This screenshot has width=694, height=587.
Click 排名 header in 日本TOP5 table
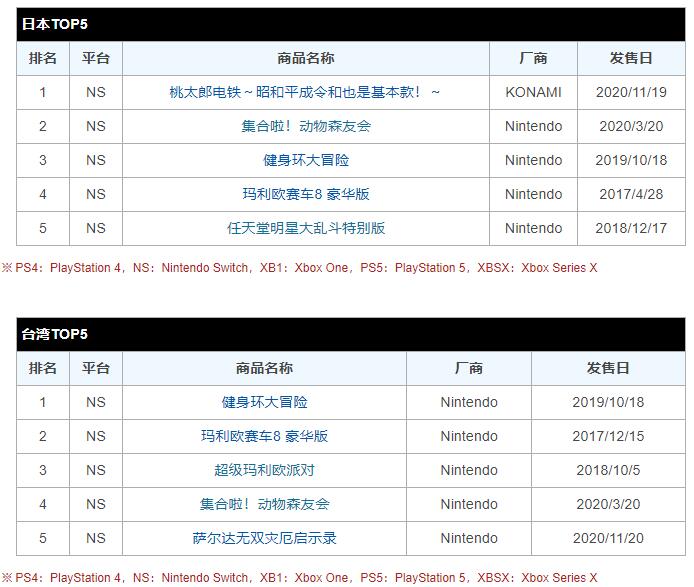click(42, 58)
